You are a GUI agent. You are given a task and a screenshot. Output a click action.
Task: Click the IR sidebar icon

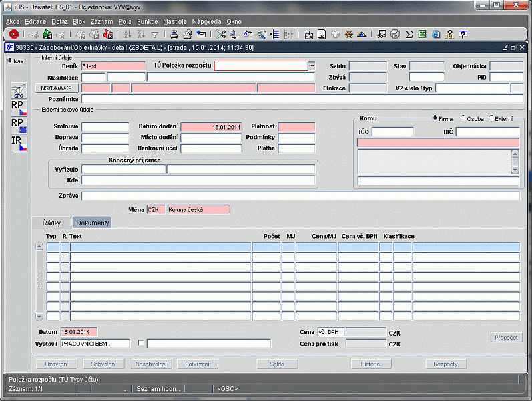[19, 144]
